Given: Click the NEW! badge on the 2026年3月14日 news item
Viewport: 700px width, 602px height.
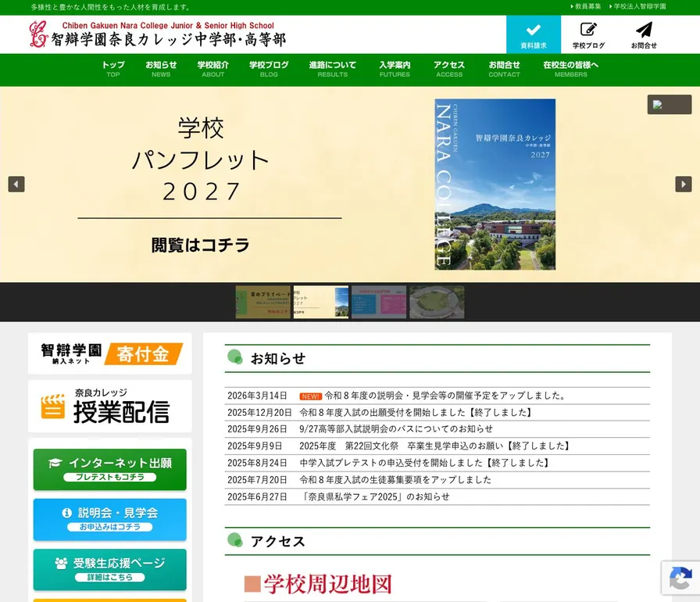Looking at the screenshot, I should pyautogui.click(x=311, y=396).
